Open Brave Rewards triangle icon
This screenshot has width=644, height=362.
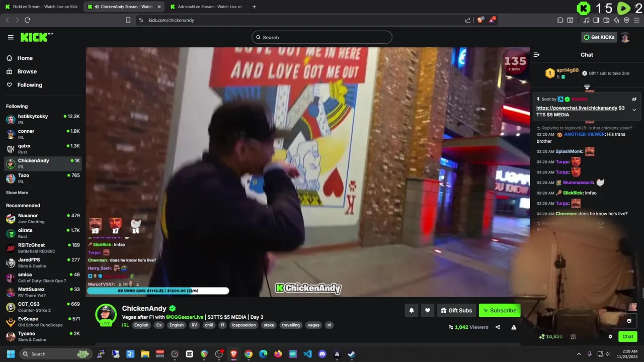point(492,20)
